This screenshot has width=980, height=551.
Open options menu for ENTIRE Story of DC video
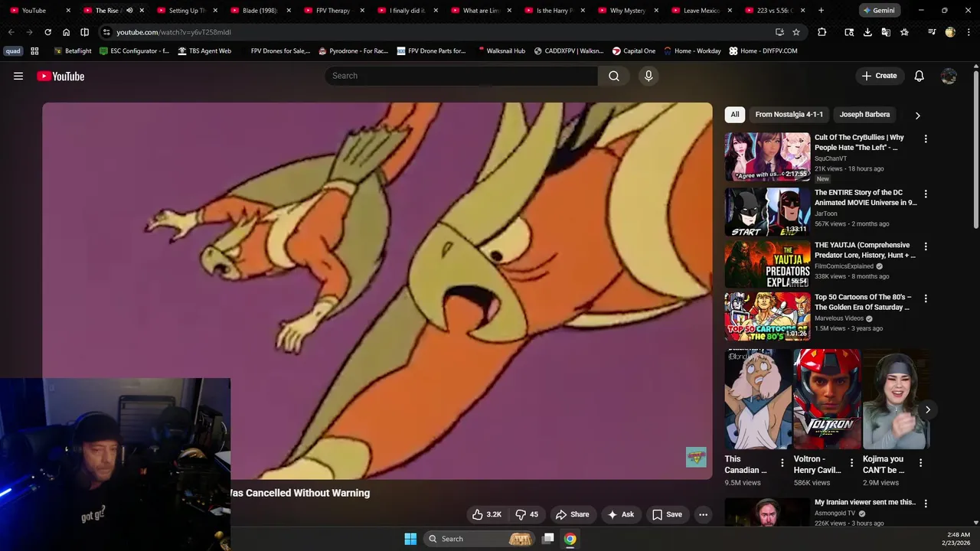pos(926,194)
